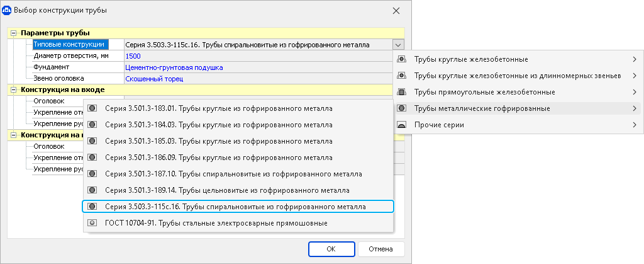Click the Трубы прямоугольные железобетонные icon
This screenshot has width=644, height=264.
402,93
